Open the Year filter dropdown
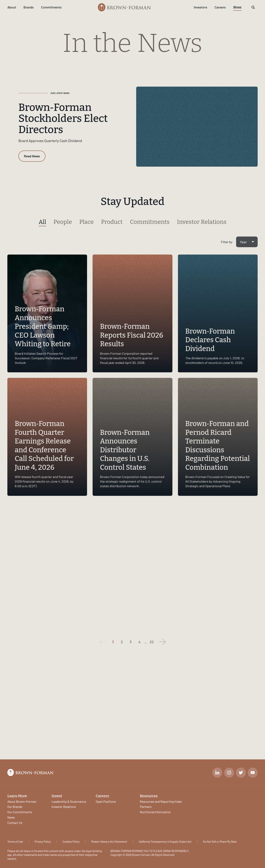265x868 pixels. coord(247,242)
